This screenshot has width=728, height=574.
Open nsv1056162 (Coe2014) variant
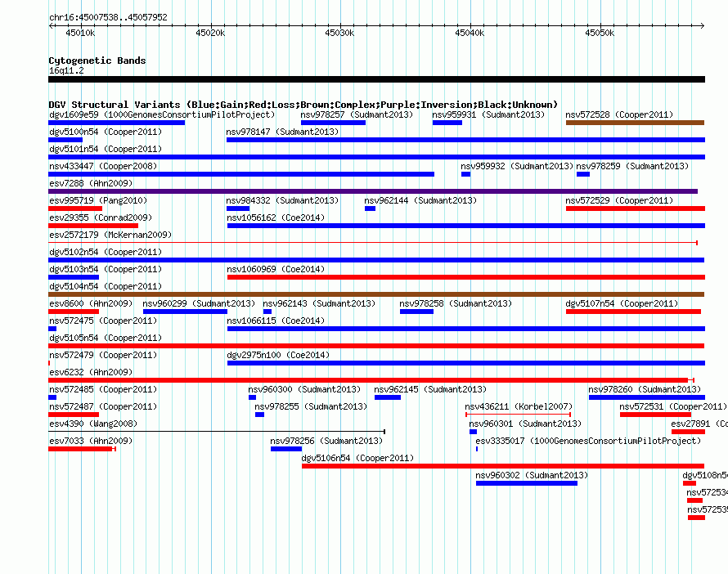click(x=466, y=226)
